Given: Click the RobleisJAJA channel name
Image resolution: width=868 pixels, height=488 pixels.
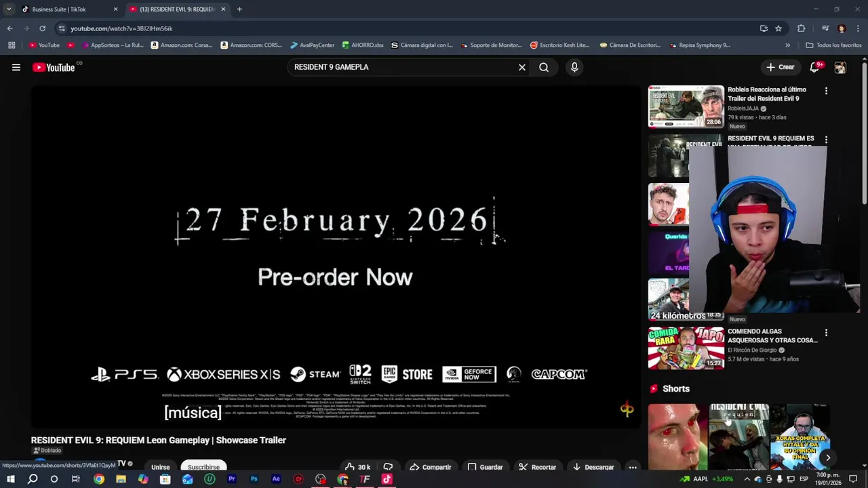Looking at the screenshot, I should (743, 108).
